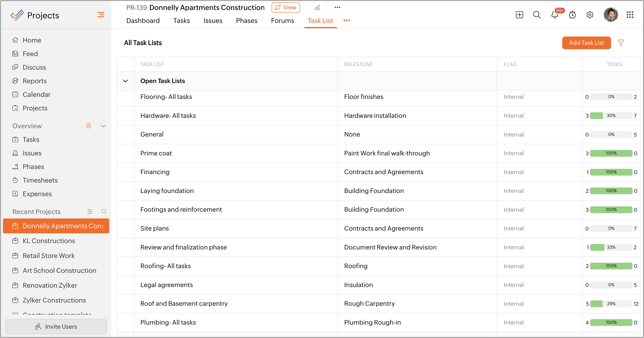Click the filter funnel icon

coord(620,43)
